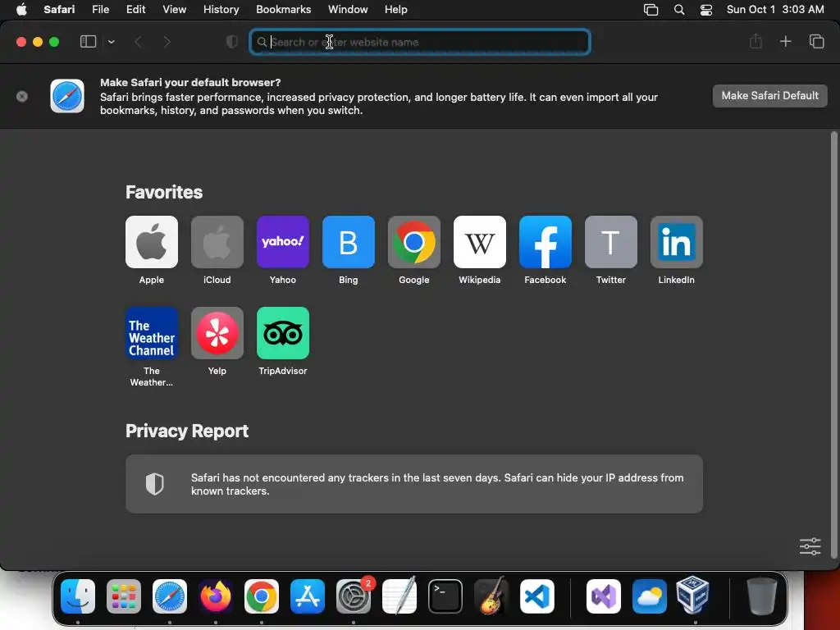Open Visual Studio from the dock
The image size is (840, 630).
tap(604, 596)
